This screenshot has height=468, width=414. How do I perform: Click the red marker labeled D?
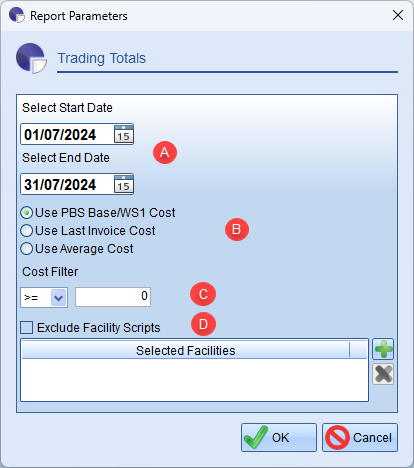point(203,324)
